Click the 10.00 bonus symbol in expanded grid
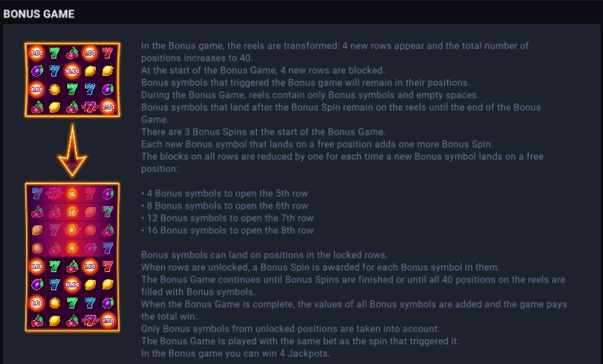Screen dimensions: 603x364 coord(72,284)
